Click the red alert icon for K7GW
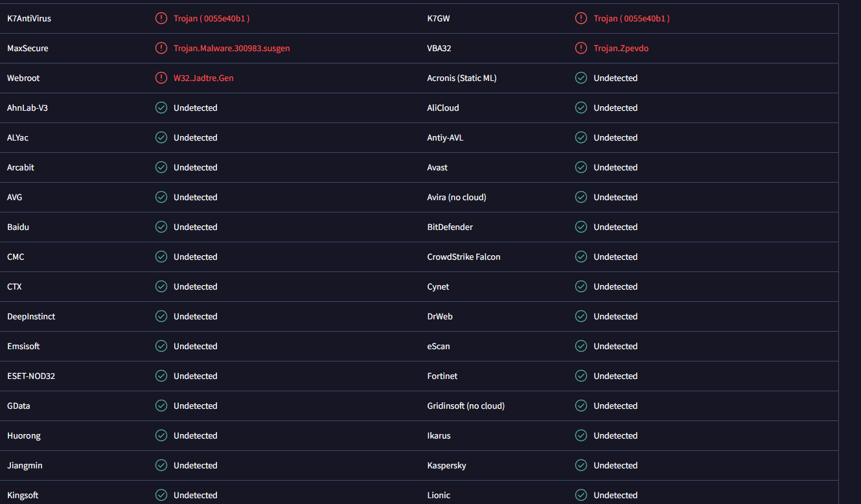The height and width of the screenshot is (504, 861). click(581, 18)
